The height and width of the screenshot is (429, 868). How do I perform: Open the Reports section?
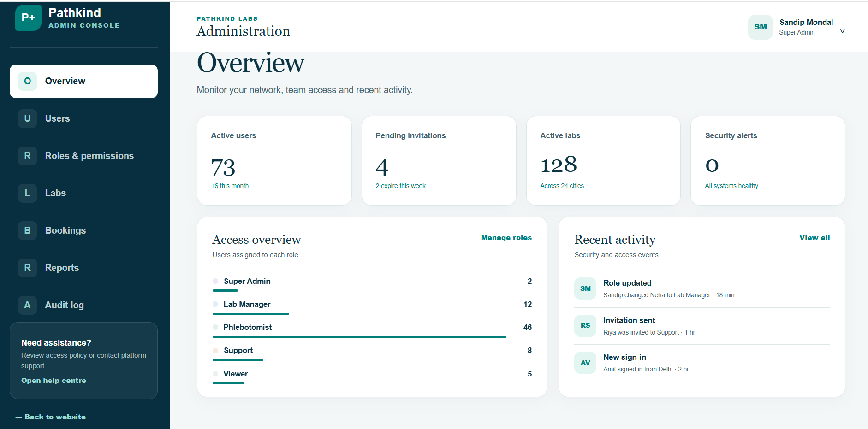pos(83,268)
